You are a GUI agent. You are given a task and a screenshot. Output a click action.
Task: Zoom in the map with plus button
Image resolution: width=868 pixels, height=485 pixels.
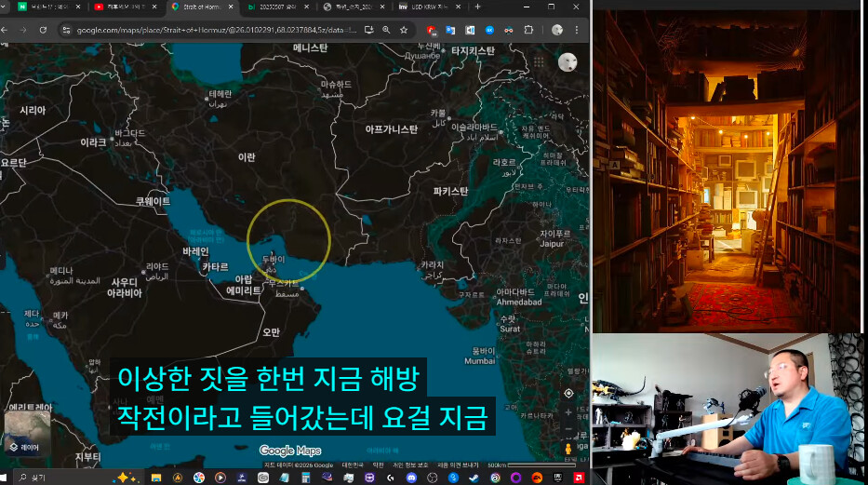(568, 411)
